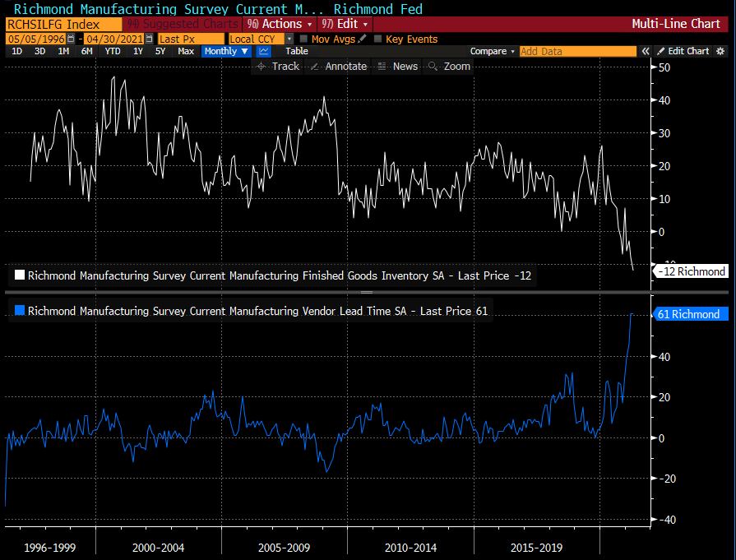Click the Mov Avgs pencil edit icon

[x=362, y=39]
